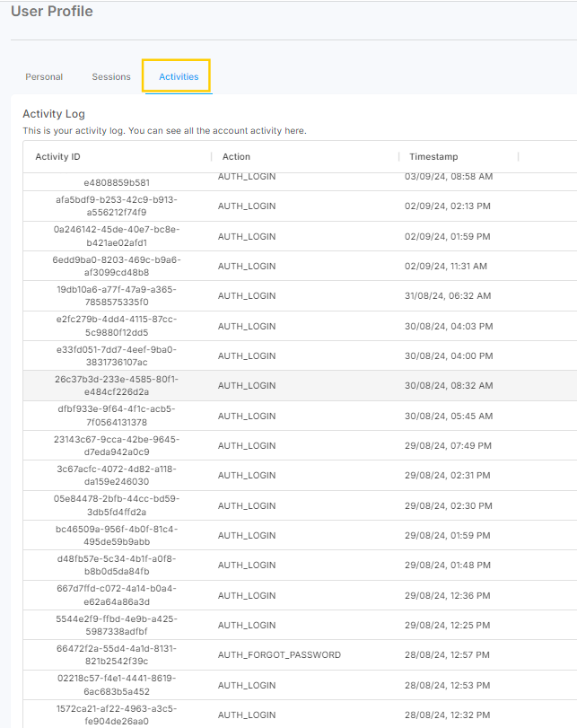Select the AUTH_FORGOT_PASSWORD action cell
The image size is (577, 728).
point(279,655)
